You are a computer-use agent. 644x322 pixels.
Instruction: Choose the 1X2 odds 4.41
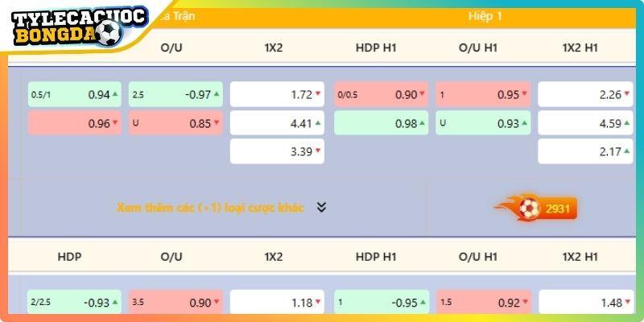tap(277, 123)
